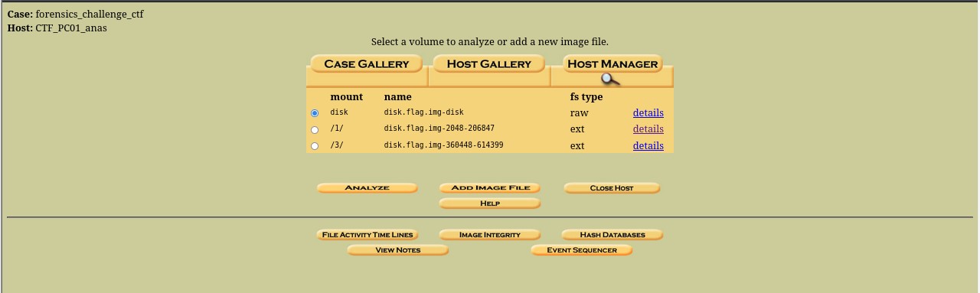The image size is (980, 293).
Task: Open Image Integrity
Action: 490,235
